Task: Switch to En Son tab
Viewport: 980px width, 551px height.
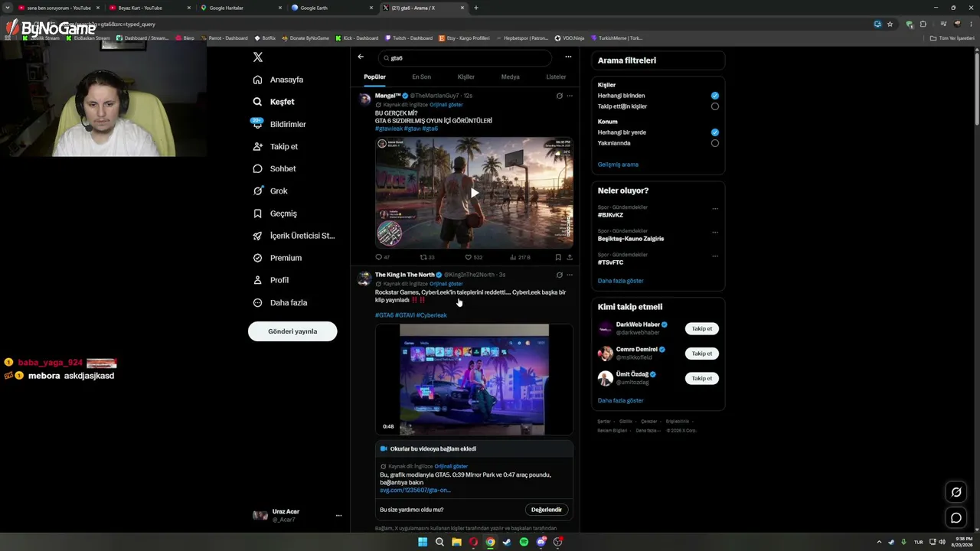Action: coord(421,77)
